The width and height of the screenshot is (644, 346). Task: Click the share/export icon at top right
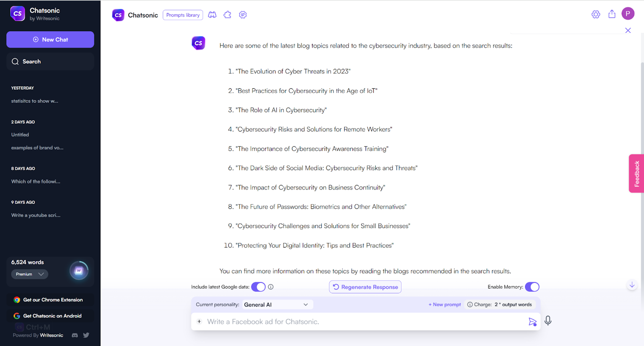(x=612, y=14)
